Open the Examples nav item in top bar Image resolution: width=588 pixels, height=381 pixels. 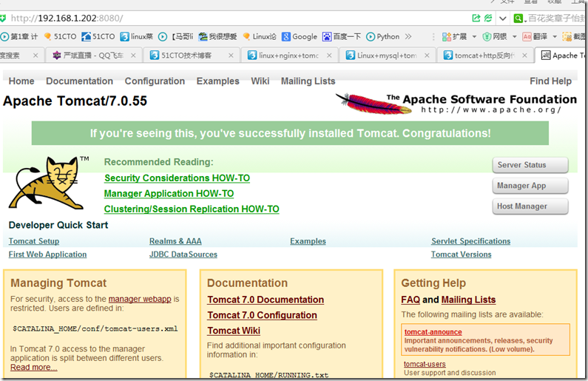(x=218, y=81)
